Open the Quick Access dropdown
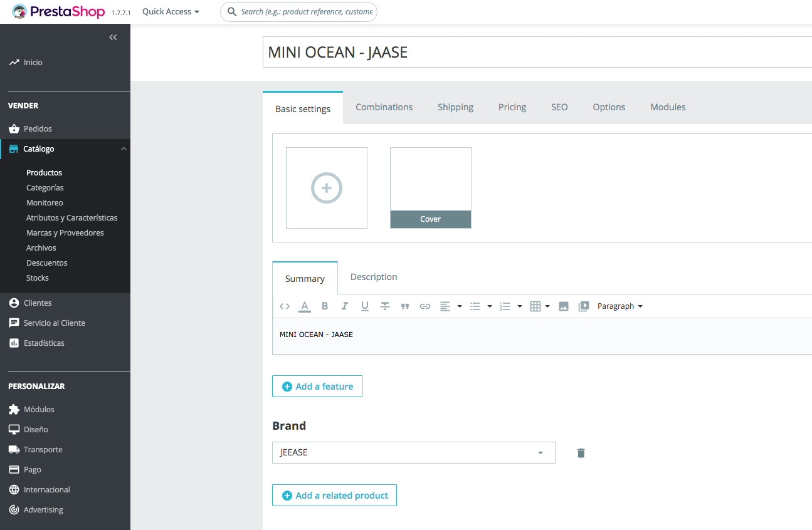This screenshot has height=530, width=812. [171, 12]
